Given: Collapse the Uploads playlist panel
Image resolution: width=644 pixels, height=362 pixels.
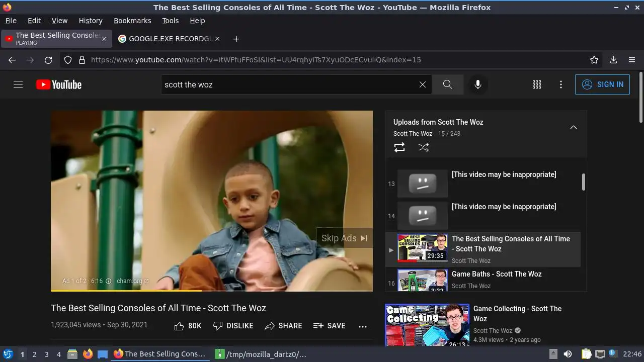Looking at the screenshot, I should pos(573,127).
